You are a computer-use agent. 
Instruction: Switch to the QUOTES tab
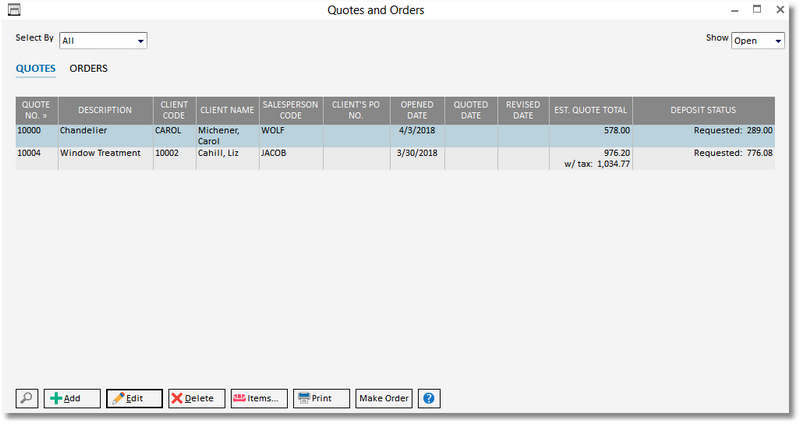(x=36, y=68)
